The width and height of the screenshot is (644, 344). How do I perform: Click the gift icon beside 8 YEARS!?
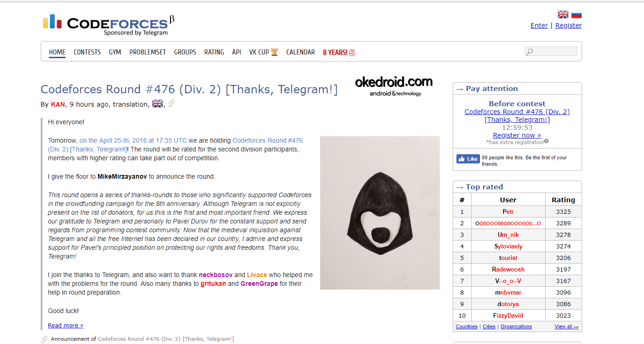point(352,53)
